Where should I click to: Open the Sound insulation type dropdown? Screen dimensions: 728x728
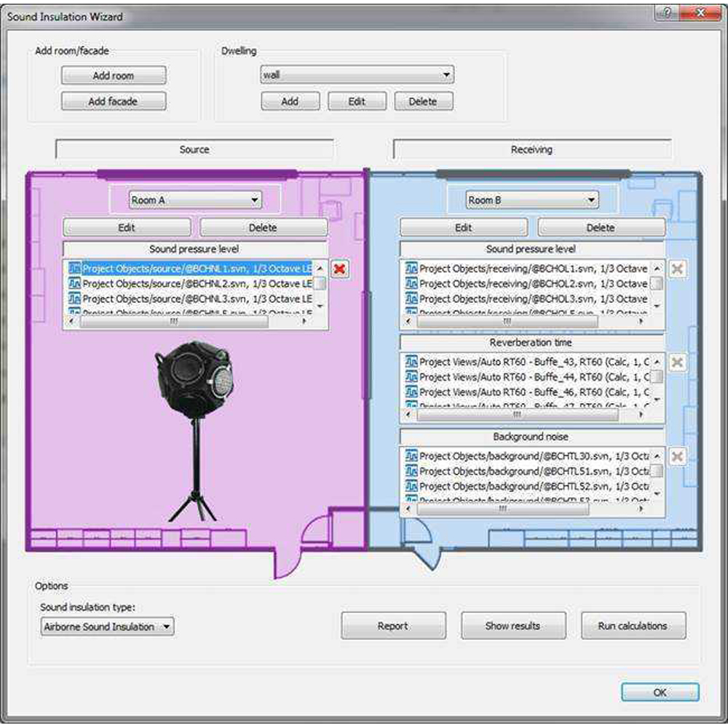point(107,626)
